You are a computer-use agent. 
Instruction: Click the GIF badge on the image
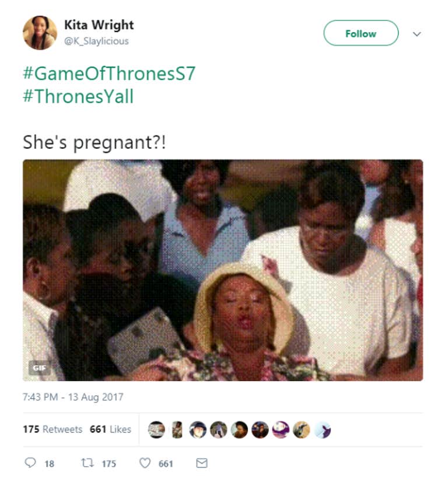pos(39,368)
